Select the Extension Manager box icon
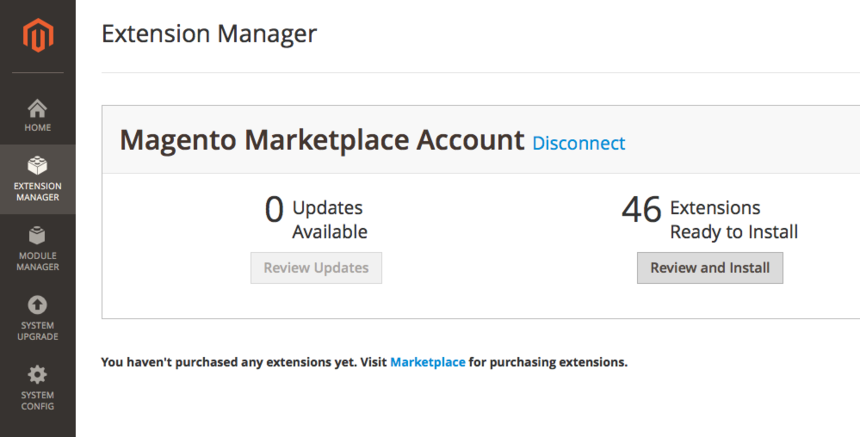Viewport: 860px width, 437px height. 37,165
